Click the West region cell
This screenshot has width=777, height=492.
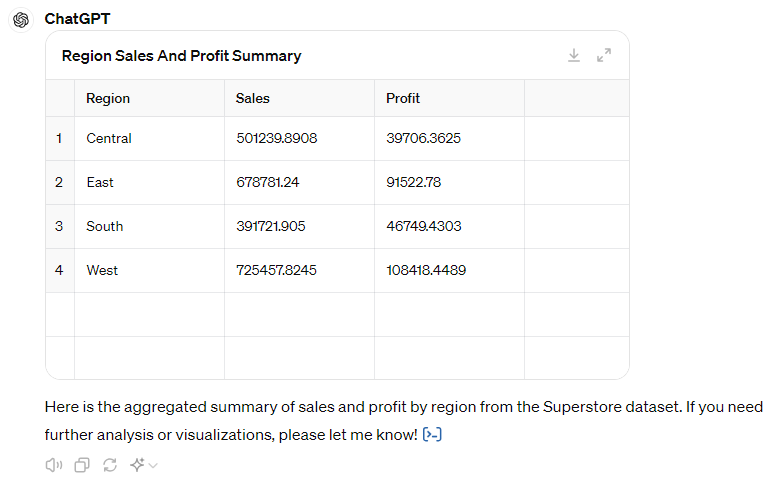102,270
